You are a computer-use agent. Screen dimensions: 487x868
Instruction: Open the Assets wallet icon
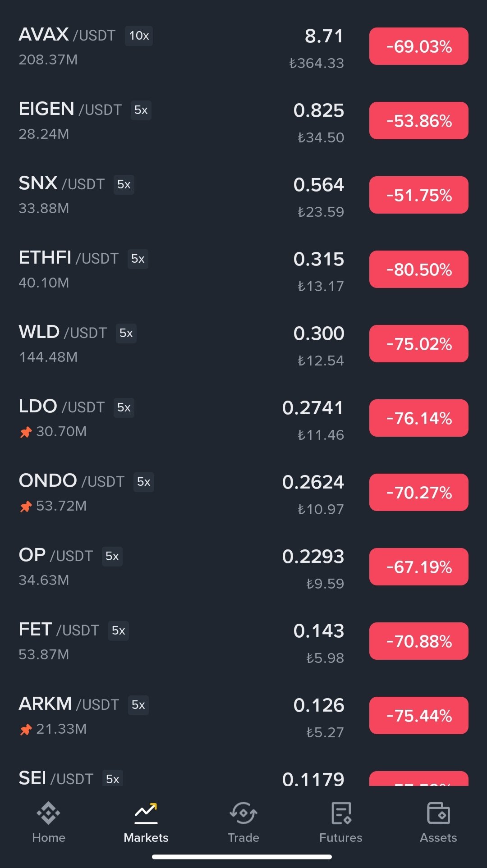click(x=438, y=813)
